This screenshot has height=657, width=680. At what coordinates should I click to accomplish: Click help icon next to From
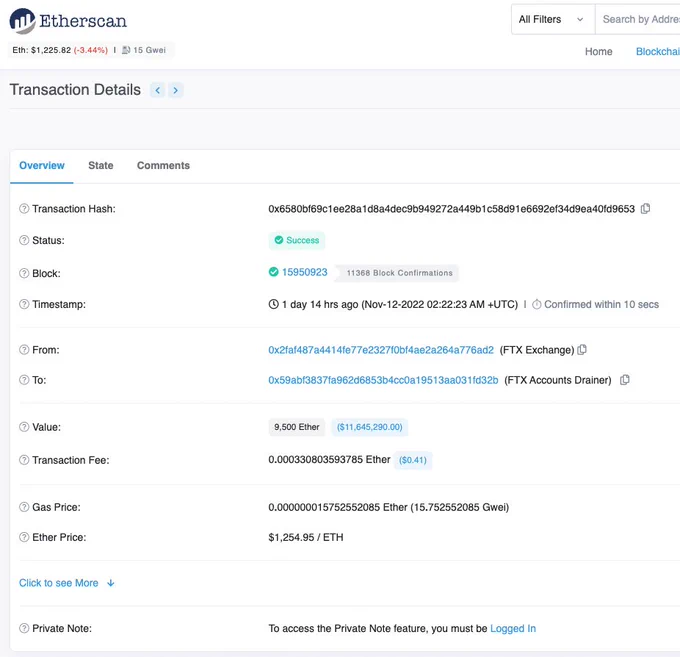[x=24, y=350]
